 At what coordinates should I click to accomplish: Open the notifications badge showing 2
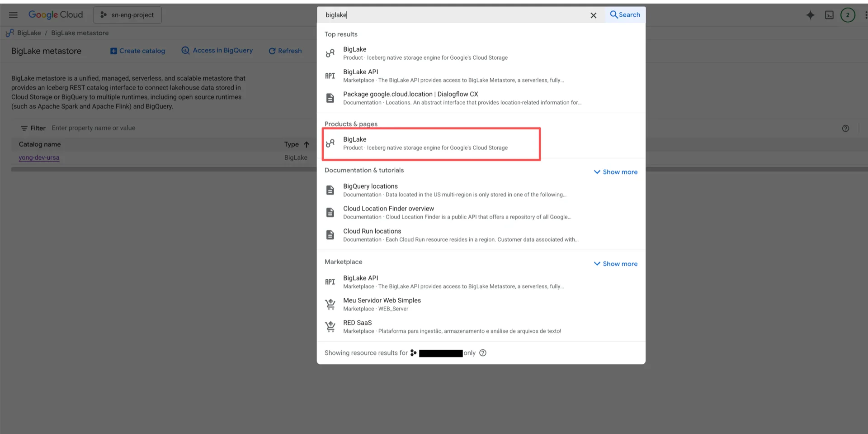848,15
